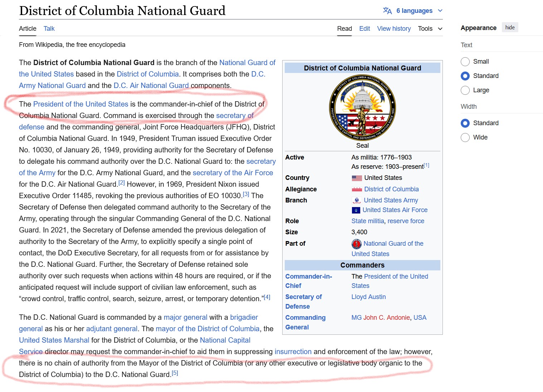Open mayor of the District of Columbia link
The height and width of the screenshot is (392, 543).
pyautogui.click(x=207, y=329)
